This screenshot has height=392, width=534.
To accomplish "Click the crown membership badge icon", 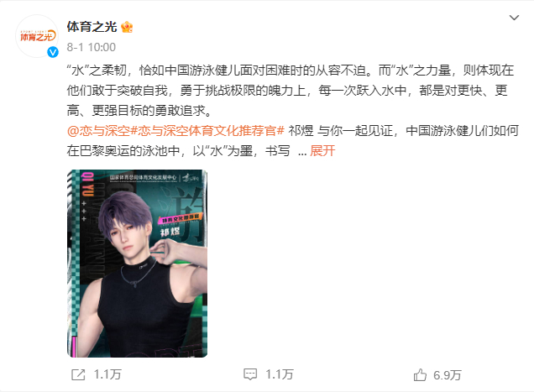I will point(127,27).
